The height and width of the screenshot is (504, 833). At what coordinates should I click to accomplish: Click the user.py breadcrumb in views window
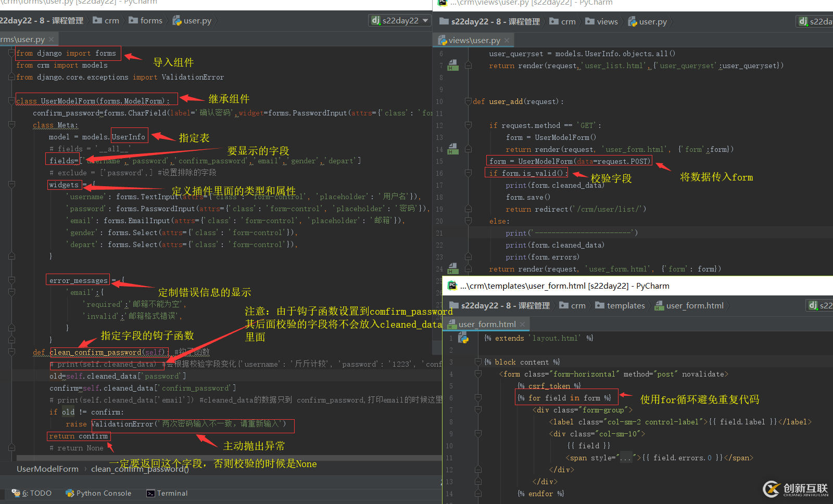point(648,21)
